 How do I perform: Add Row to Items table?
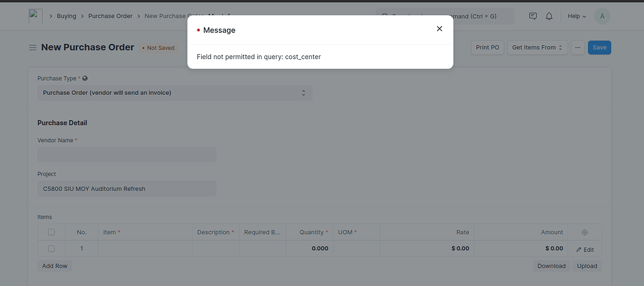55,266
